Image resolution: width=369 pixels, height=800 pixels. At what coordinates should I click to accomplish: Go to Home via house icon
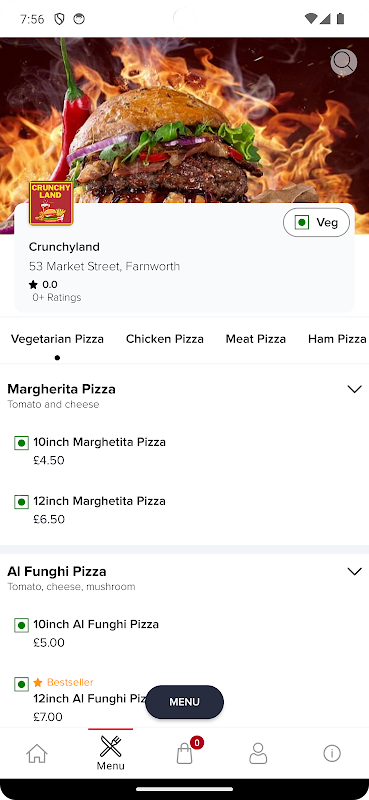(37, 753)
